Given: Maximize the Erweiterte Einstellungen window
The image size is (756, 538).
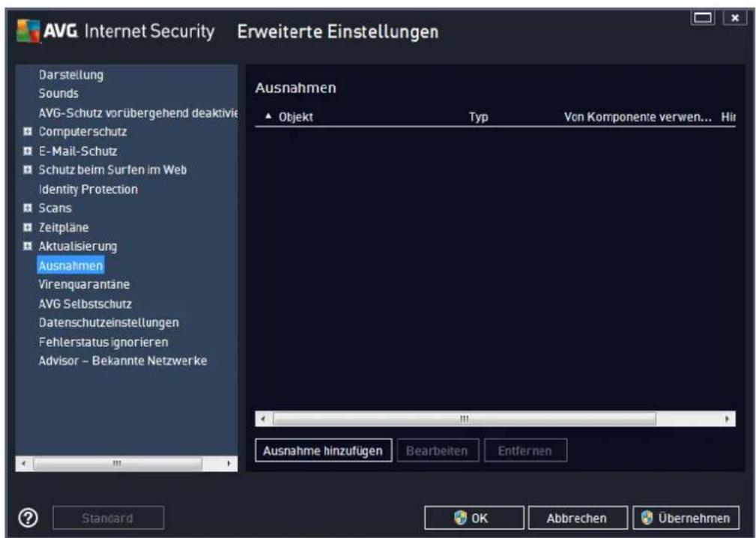Looking at the screenshot, I should click(x=703, y=18).
